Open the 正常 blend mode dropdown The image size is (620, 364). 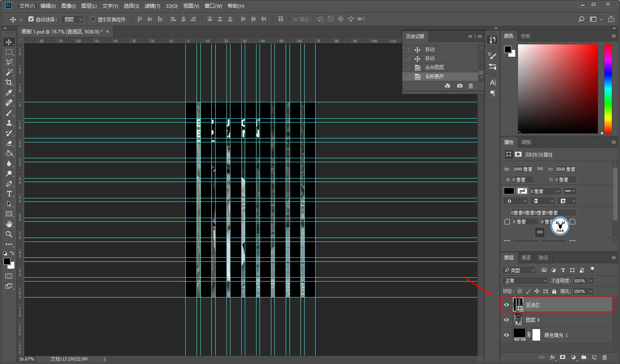pyautogui.click(x=525, y=281)
